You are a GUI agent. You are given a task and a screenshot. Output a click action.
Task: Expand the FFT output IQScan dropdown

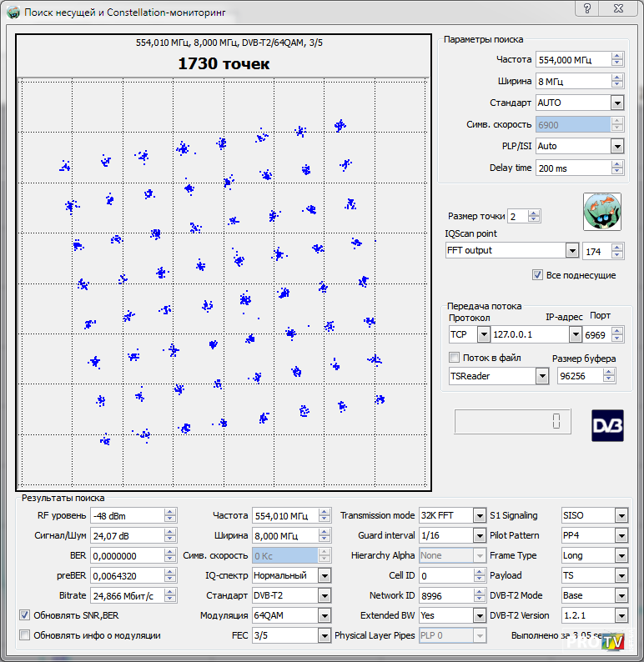pos(572,251)
